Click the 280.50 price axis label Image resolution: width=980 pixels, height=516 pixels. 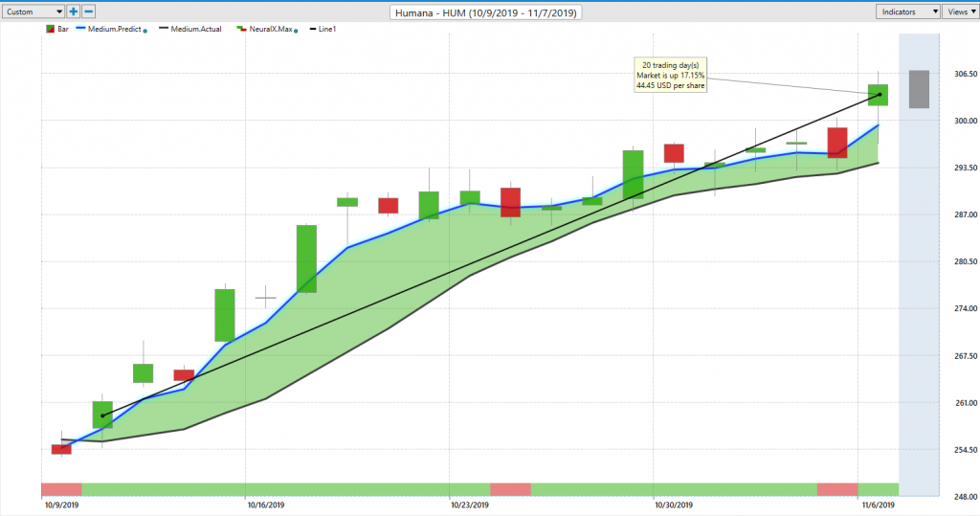click(966, 261)
